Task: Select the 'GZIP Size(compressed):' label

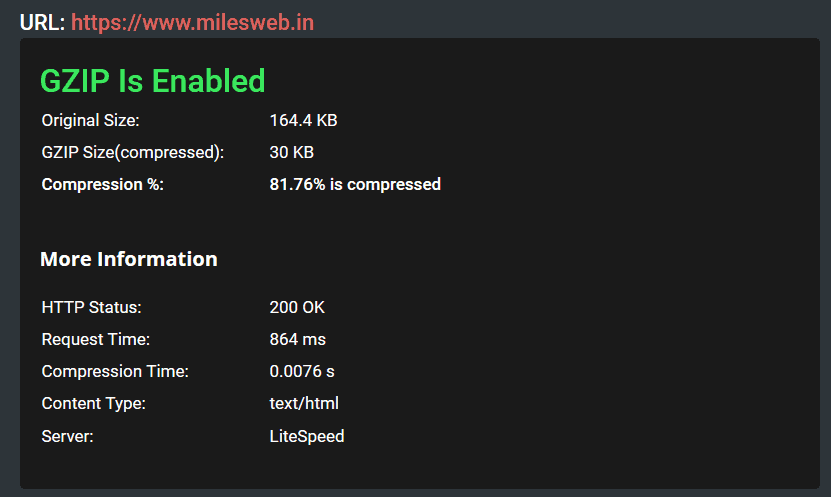Action: click(132, 153)
